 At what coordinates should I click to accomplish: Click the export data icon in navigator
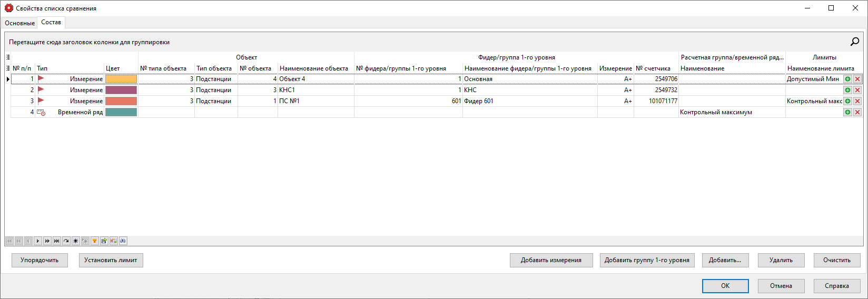click(x=104, y=241)
